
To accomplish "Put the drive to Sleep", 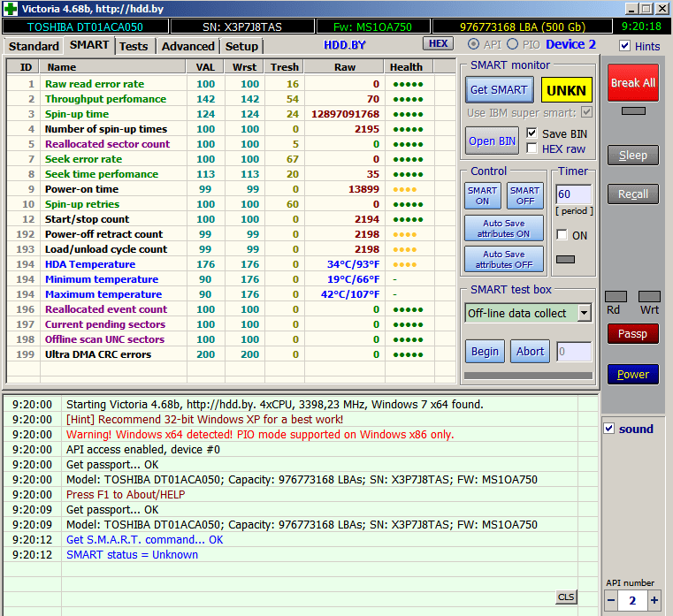I will [633, 156].
